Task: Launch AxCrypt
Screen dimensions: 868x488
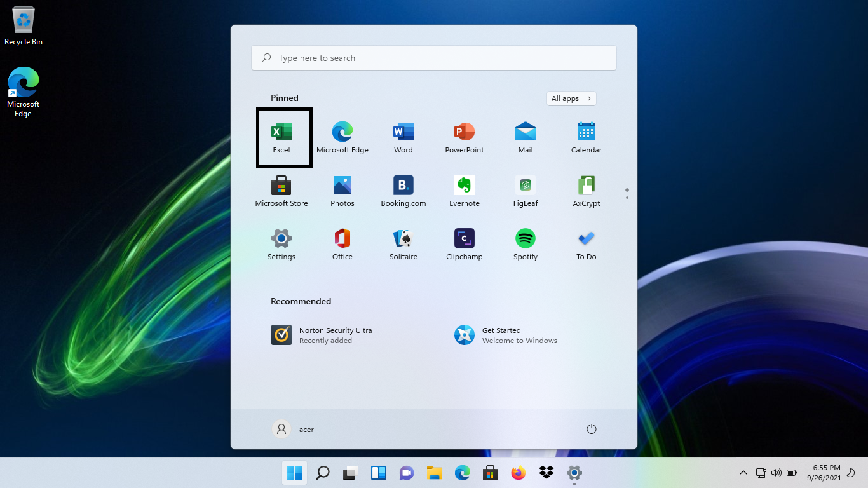Action: [x=587, y=191]
